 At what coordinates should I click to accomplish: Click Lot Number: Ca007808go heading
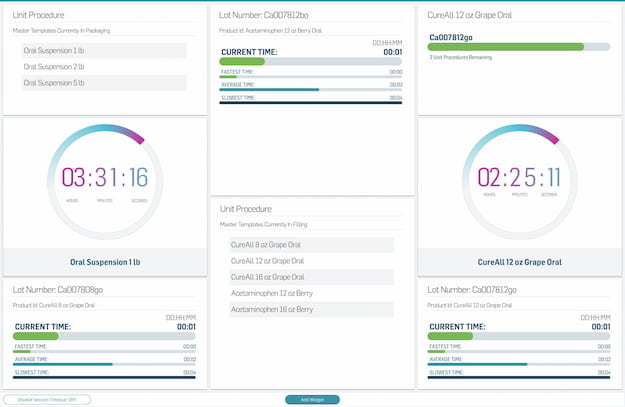(58, 290)
